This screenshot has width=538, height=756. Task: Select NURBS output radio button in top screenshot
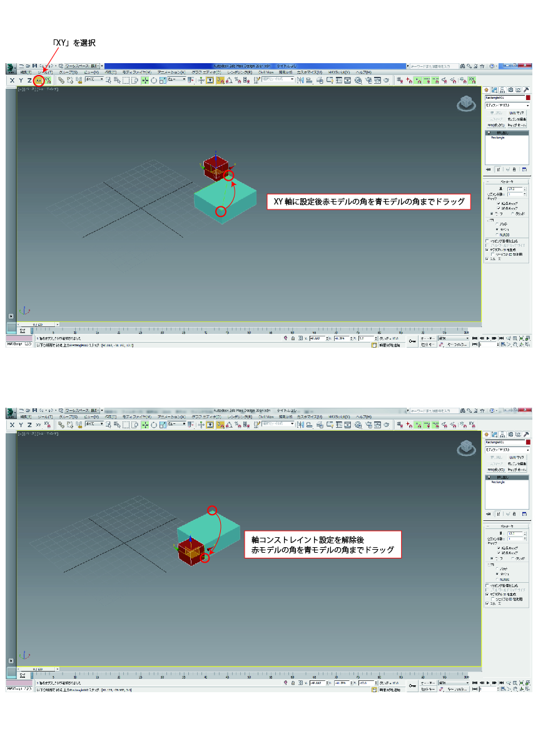497,234
